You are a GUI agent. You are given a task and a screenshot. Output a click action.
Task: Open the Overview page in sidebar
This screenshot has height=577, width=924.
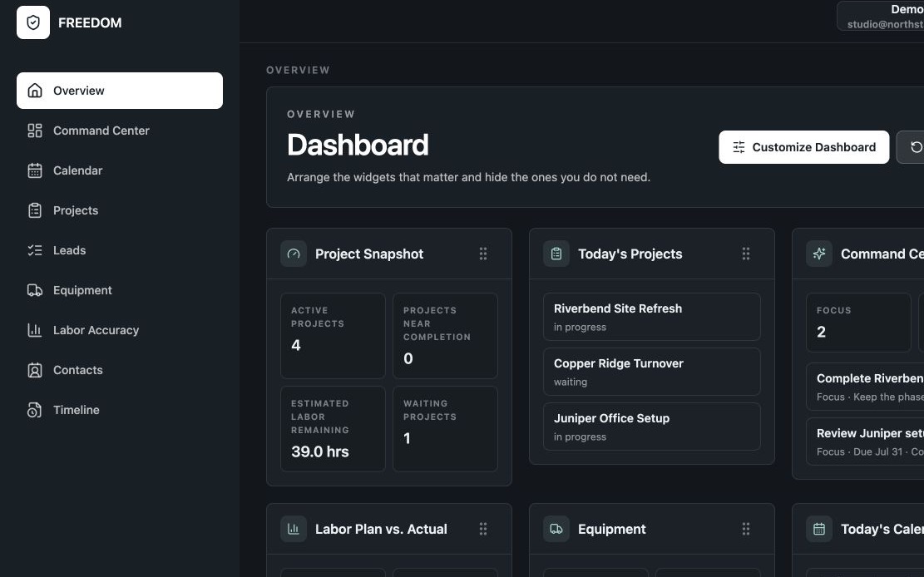[120, 90]
